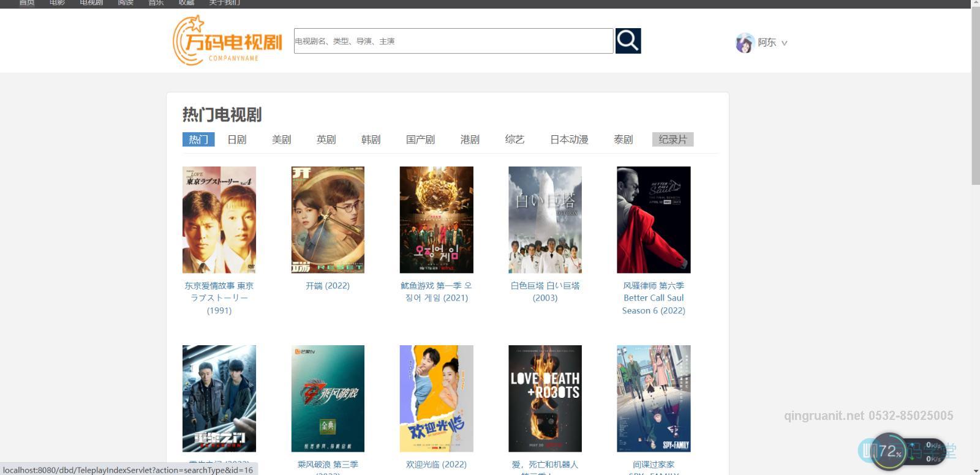Open the 韩剧 category tab
The image size is (980, 475).
(371, 140)
